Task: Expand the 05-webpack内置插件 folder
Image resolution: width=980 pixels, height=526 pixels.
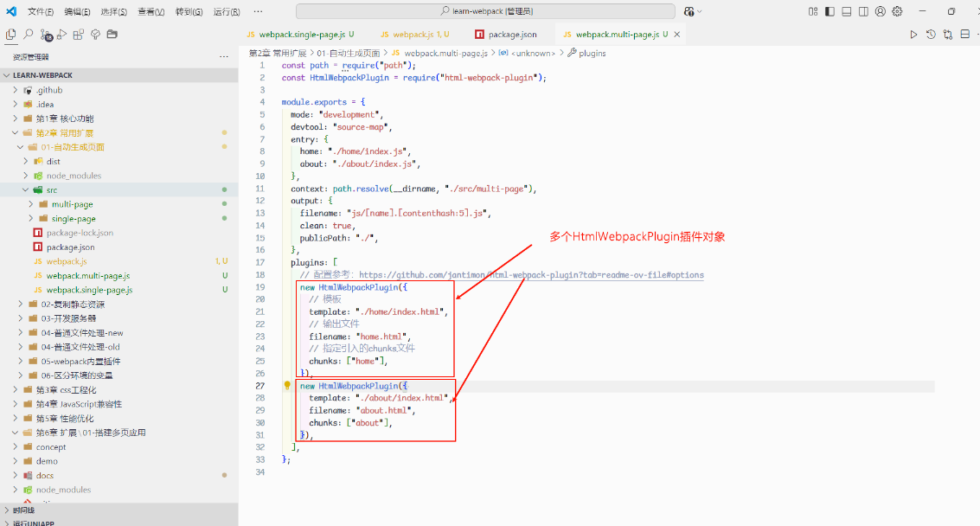Action: 118,362
